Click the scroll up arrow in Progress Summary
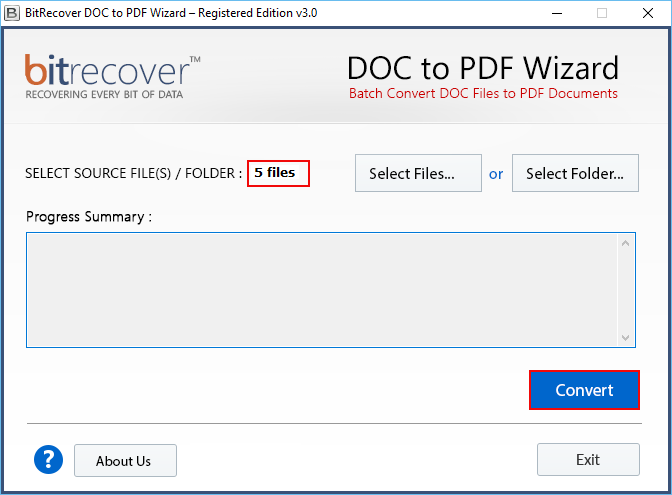Image resolution: width=672 pixels, height=495 pixels. point(626,243)
